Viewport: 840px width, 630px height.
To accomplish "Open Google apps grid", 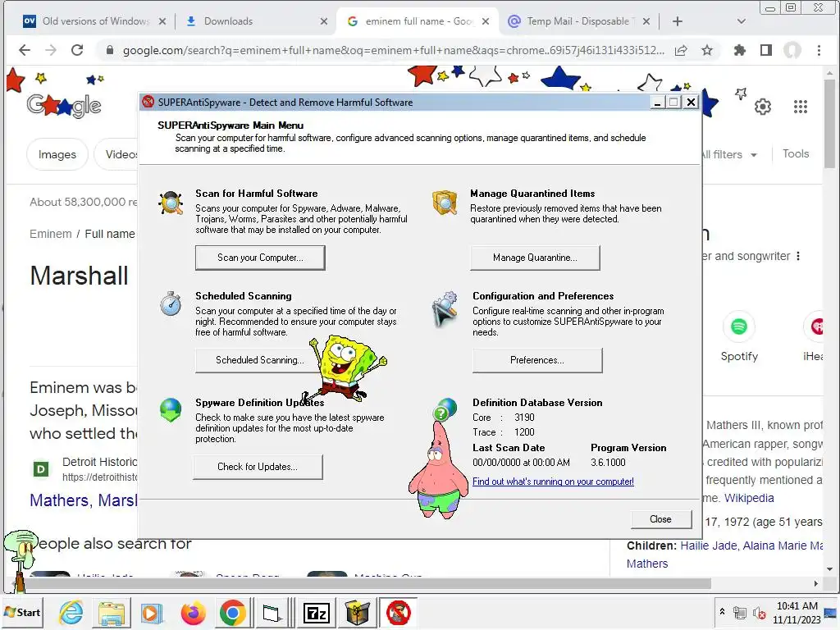I will 801,107.
